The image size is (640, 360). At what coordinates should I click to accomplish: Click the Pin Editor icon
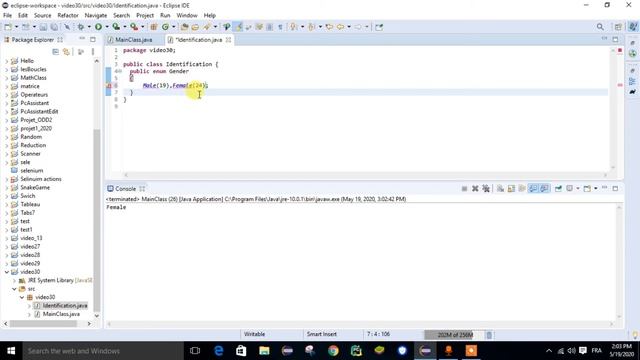(x=379, y=27)
